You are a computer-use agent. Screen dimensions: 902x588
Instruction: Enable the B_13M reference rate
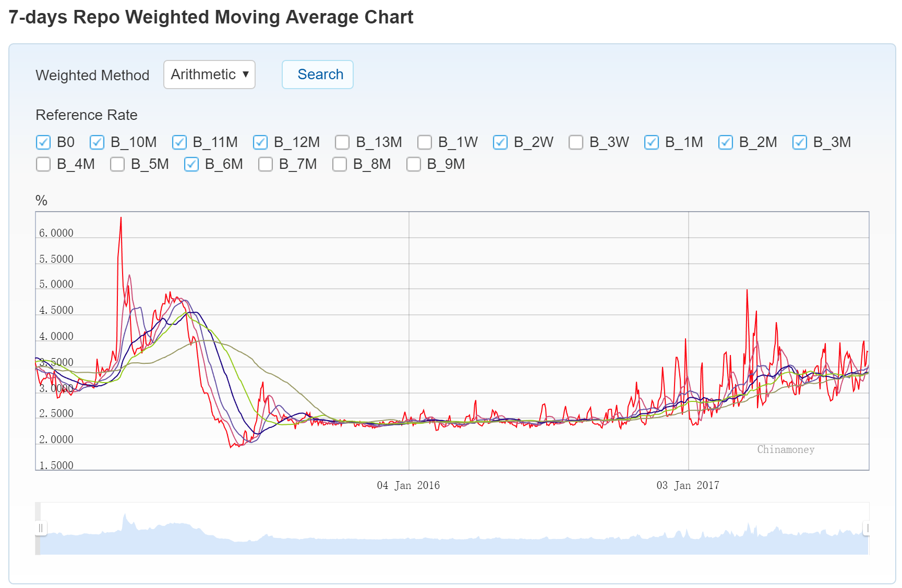pyautogui.click(x=342, y=142)
